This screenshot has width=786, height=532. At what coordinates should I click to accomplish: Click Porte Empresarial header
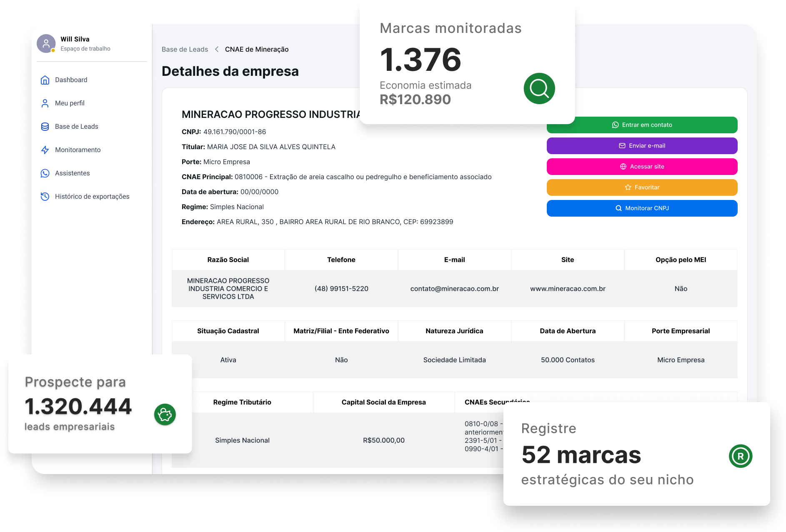681,331
